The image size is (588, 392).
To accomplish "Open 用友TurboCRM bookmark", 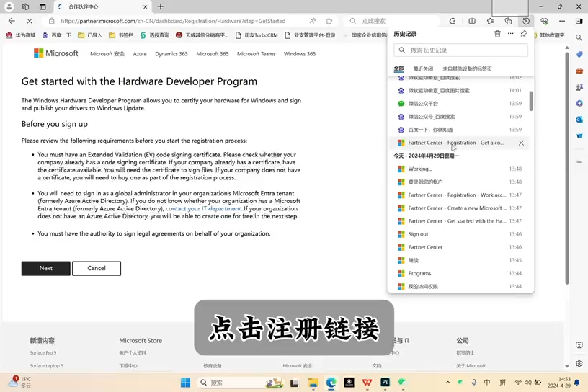I will click(x=257, y=35).
